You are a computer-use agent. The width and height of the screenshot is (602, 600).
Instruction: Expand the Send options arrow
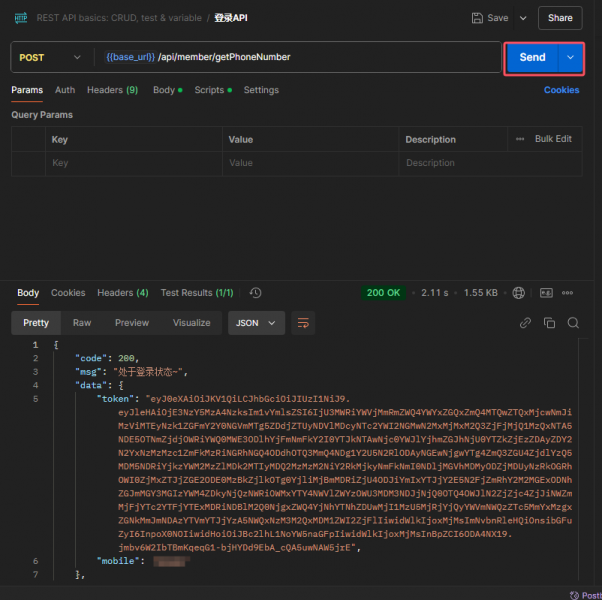tap(571, 58)
